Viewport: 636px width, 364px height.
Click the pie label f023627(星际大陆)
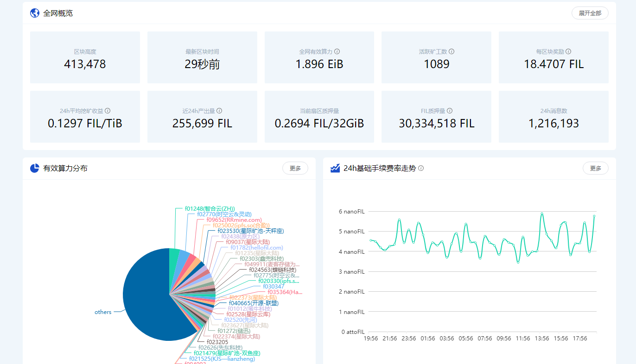[x=245, y=326]
